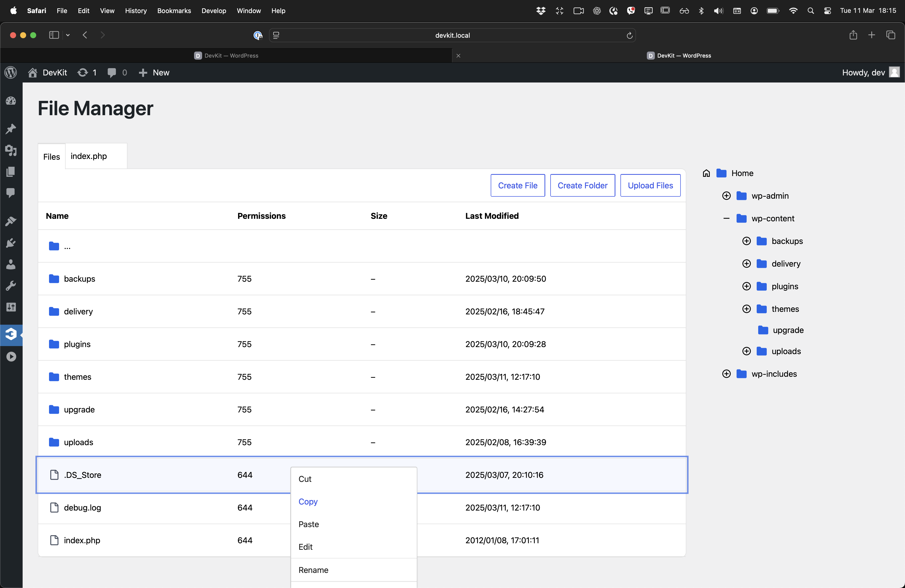Choose Copy from the context menu
This screenshot has width=905, height=588.
(308, 502)
